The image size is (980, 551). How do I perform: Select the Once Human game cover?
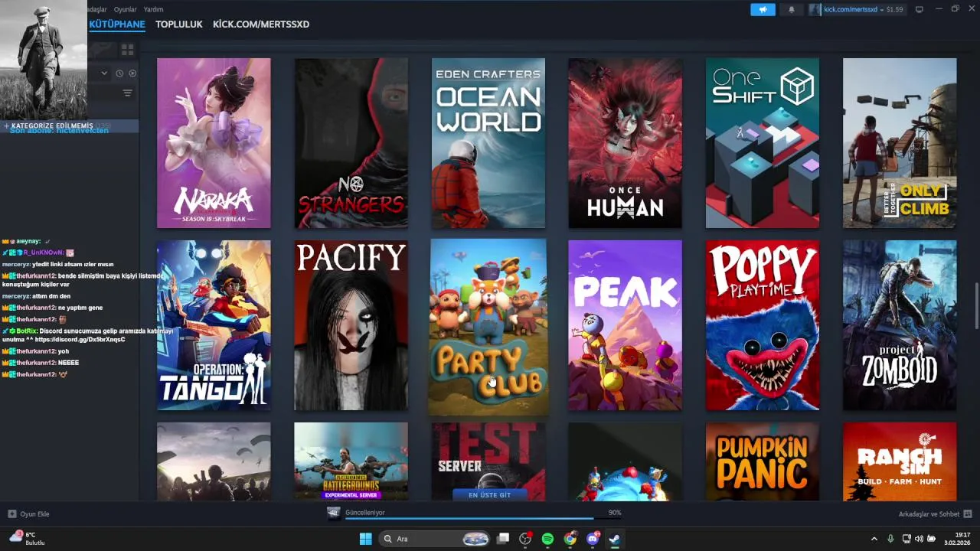(x=625, y=143)
